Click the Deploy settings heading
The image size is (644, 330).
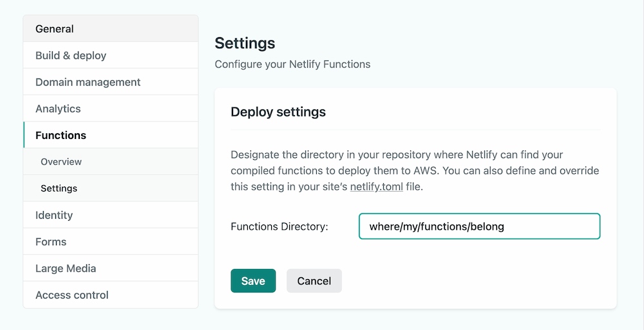(x=278, y=112)
